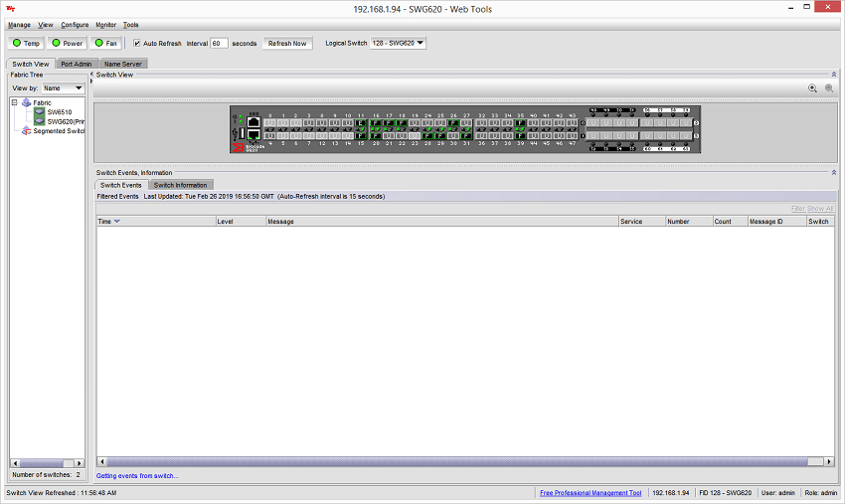Click the Filter button above events table
The image size is (845, 504).
[797, 208]
